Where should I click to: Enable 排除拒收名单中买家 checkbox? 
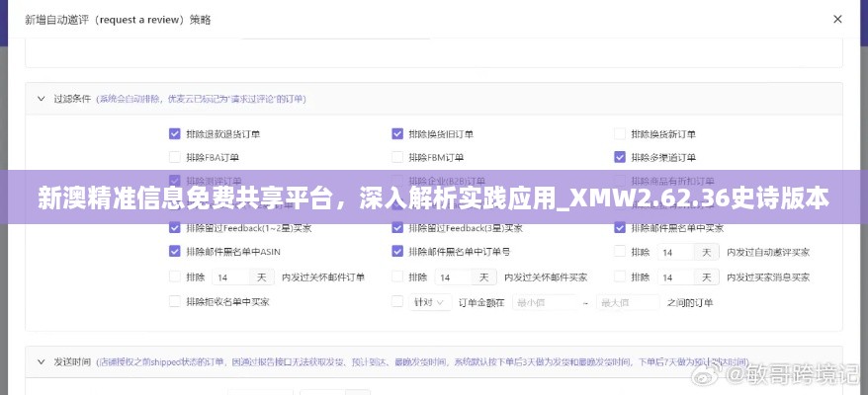click(x=175, y=302)
